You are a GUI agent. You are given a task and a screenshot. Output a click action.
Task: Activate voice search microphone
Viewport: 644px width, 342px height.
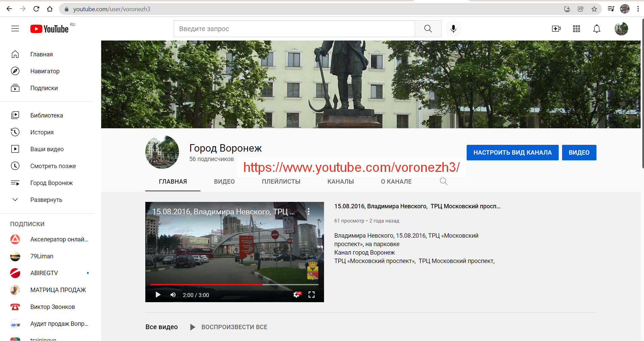pyautogui.click(x=453, y=29)
